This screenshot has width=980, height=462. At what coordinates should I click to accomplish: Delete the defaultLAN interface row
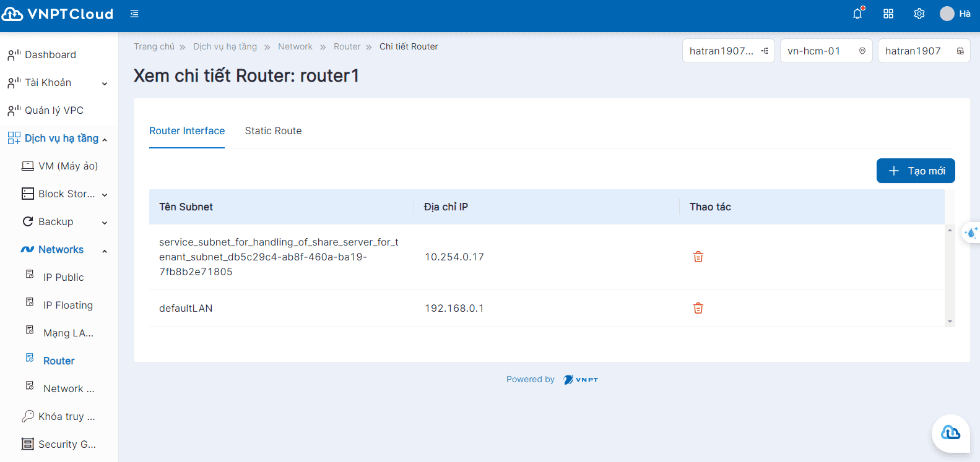coord(698,308)
